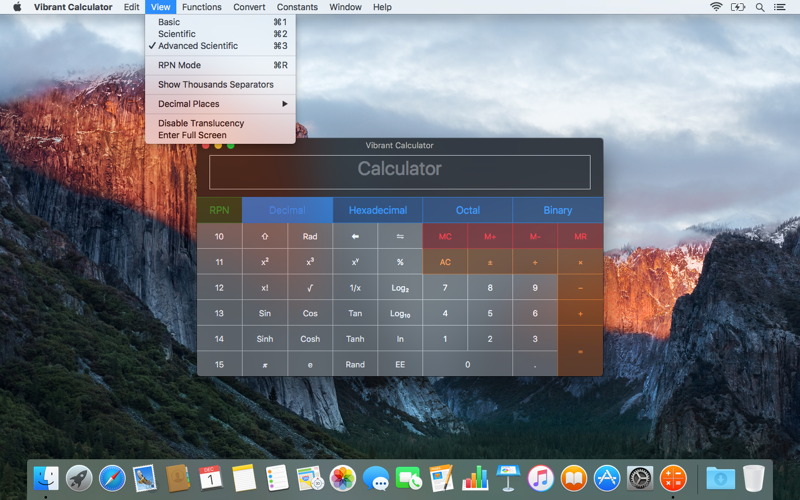This screenshot has height=500, width=800.
Task: Open Messages speech bubble icon in dock
Action: click(x=376, y=479)
